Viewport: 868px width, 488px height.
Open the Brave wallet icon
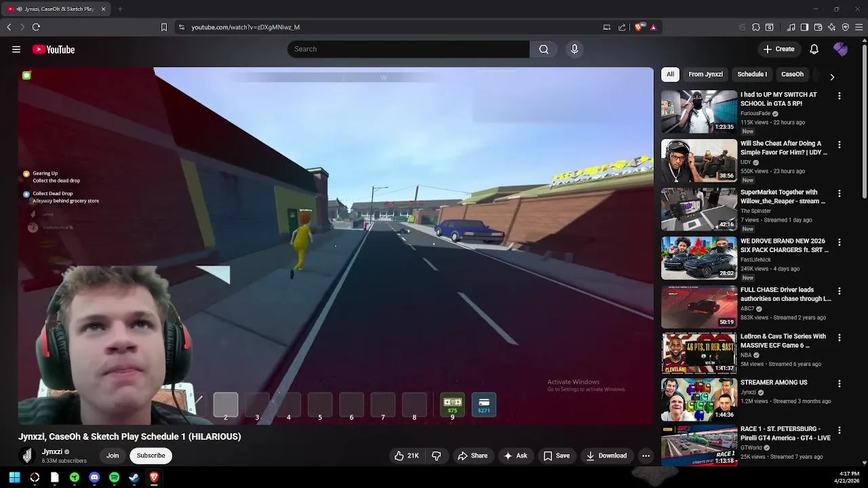point(818,27)
